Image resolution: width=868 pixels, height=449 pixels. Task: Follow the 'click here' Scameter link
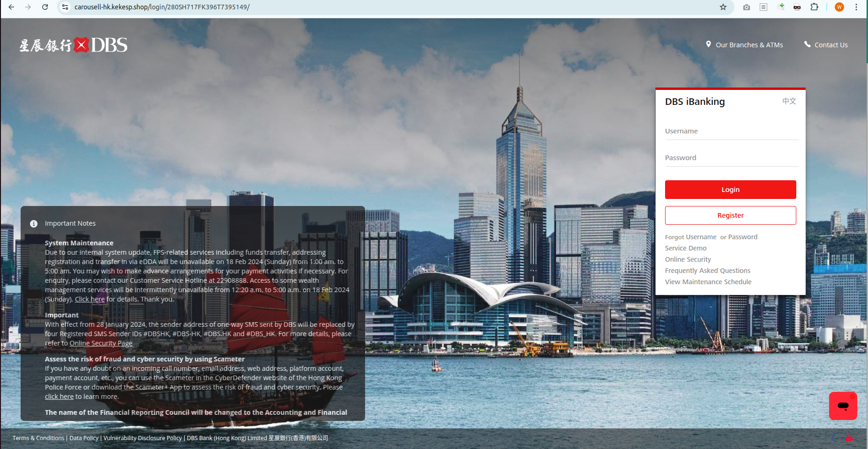[x=59, y=397]
